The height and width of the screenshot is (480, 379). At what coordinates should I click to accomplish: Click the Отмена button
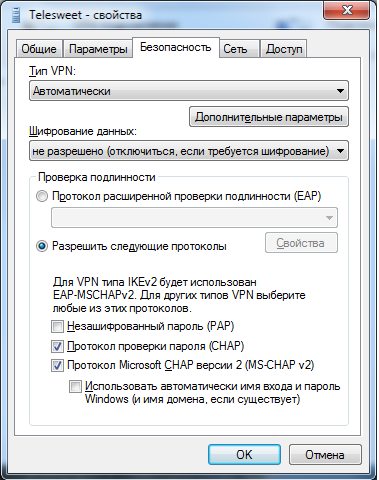pyautogui.click(x=325, y=455)
